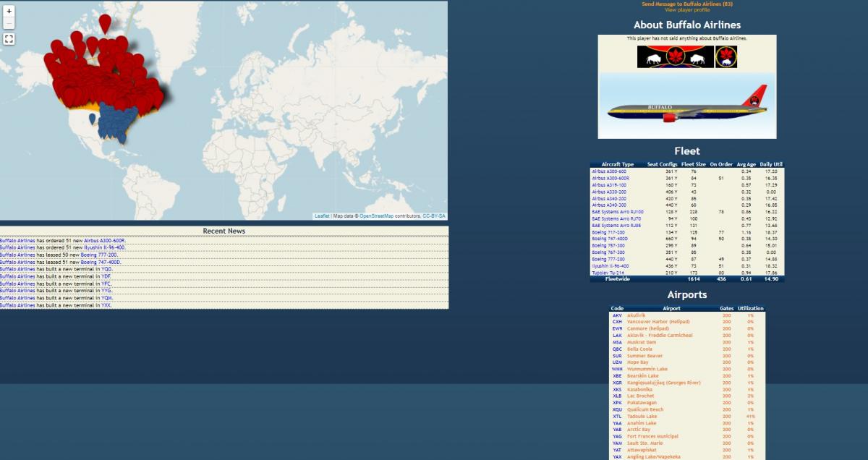Screen dimensions: 868x460
Task: Open the YDF terminal link in news
Action: pyautogui.click(x=106, y=276)
